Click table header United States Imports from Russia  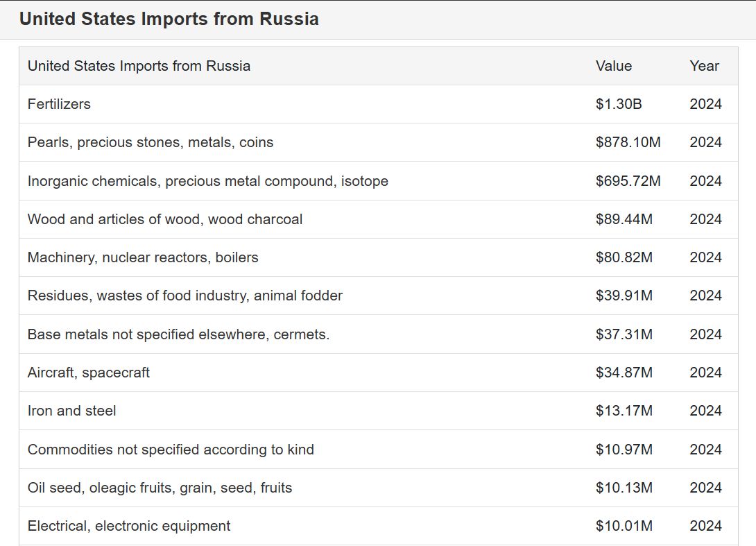click(x=139, y=66)
